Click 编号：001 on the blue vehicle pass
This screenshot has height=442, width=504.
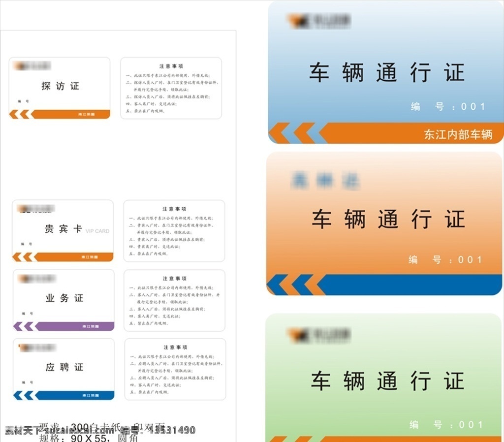(448, 106)
